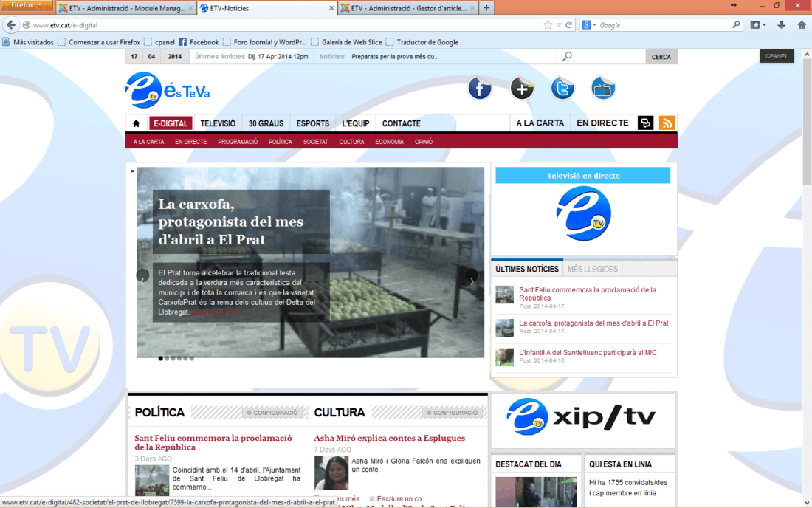Open 'Sant Feliu commemora' article in Política
Image resolution: width=812 pixels, height=508 pixels.
[213, 442]
